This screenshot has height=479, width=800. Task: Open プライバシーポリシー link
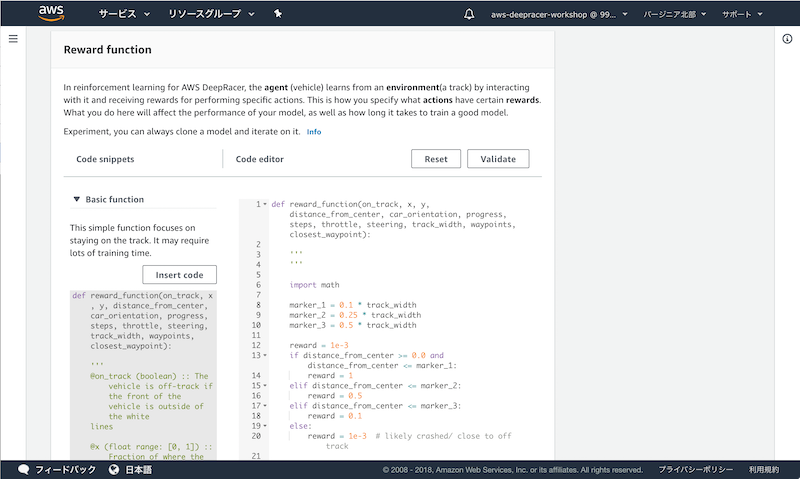(695, 469)
